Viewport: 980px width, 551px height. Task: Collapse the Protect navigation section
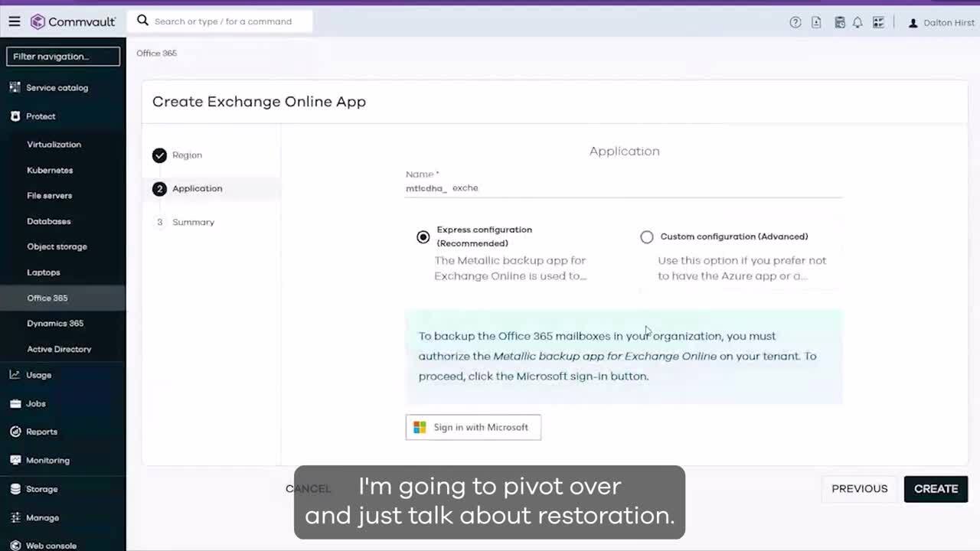point(41,116)
